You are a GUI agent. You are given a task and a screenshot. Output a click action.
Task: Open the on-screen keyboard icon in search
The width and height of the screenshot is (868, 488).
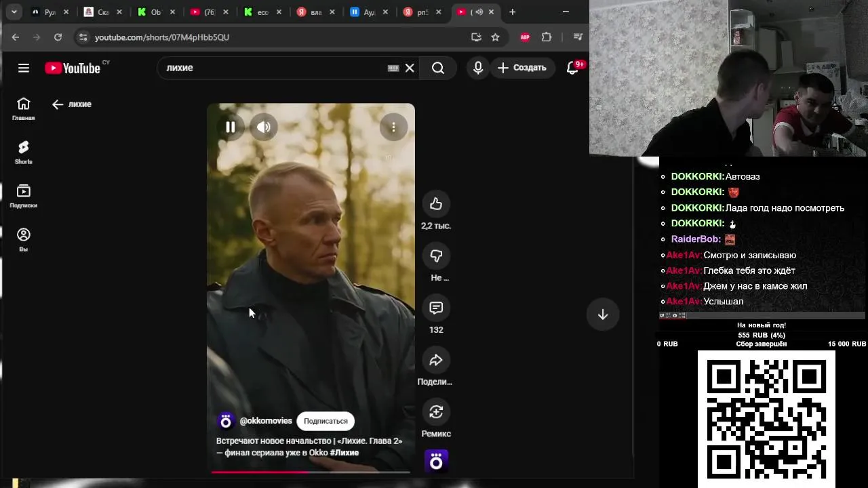pyautogui.click(x=393, y=68)
